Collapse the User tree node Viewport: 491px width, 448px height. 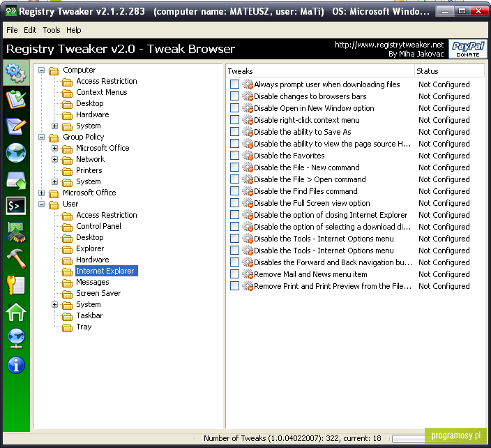point(41,204)
